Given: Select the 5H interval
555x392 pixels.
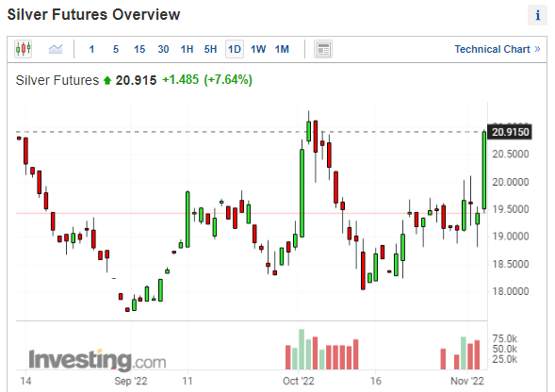Looking at the screenshot, I should (x=211, y=49).
